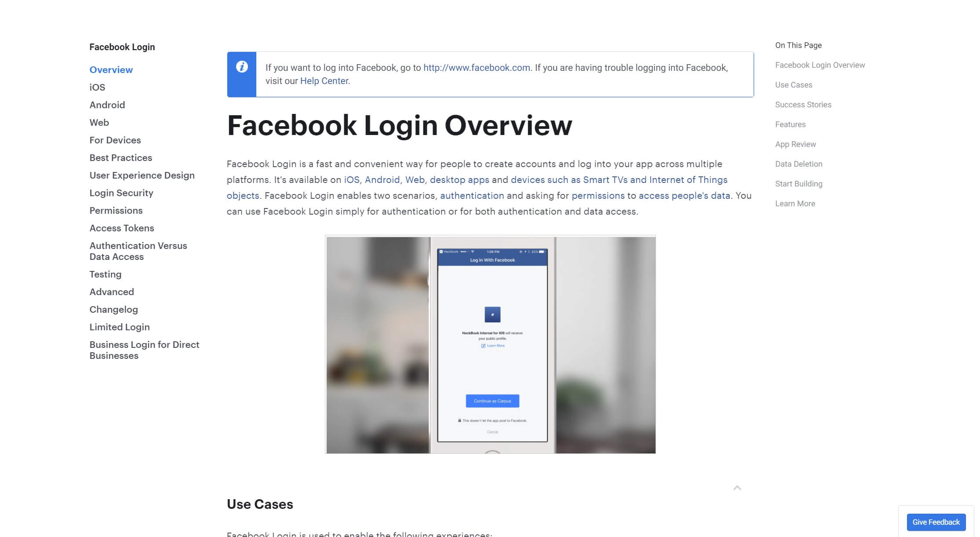This screenshot has height=537, width=980.
Task: Expand the Best Practices navigation section
Action: pyautogui.click(x=120, y=157)
